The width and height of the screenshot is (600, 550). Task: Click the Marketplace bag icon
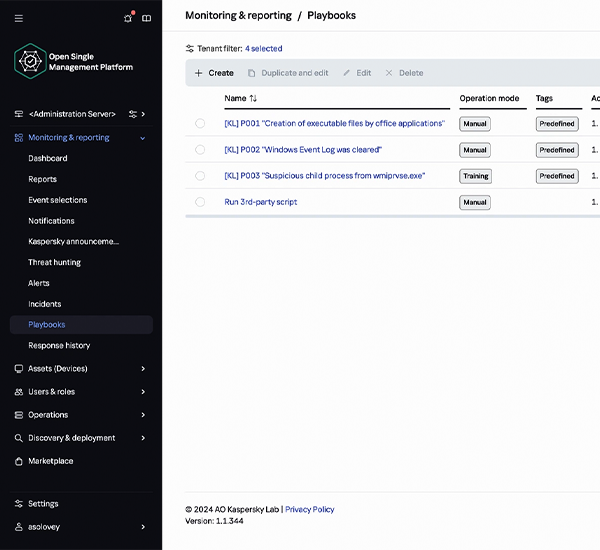[18, 461]
